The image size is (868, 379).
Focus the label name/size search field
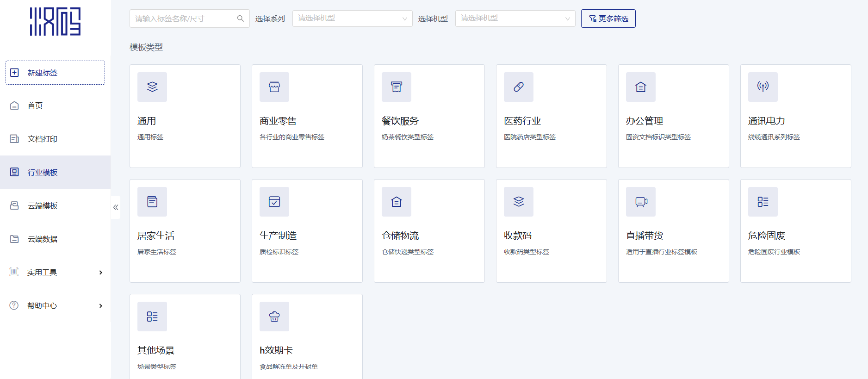point(189,19)
